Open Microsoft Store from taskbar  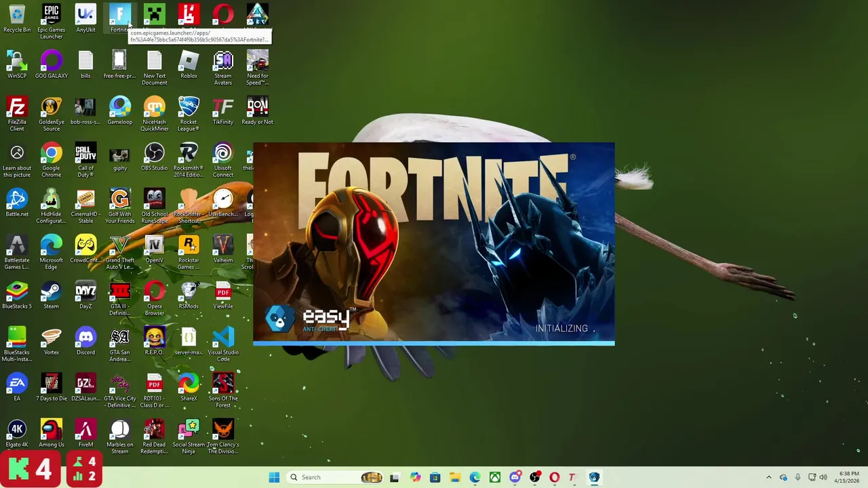[435, 477]
